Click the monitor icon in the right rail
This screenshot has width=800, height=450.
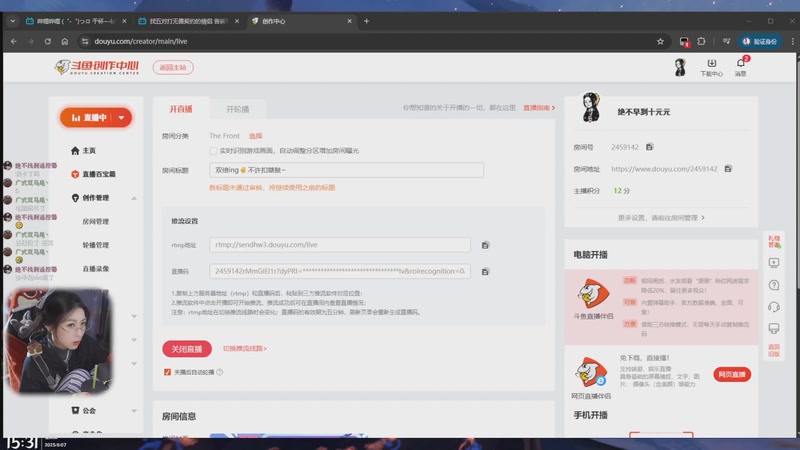click(774, 328)
